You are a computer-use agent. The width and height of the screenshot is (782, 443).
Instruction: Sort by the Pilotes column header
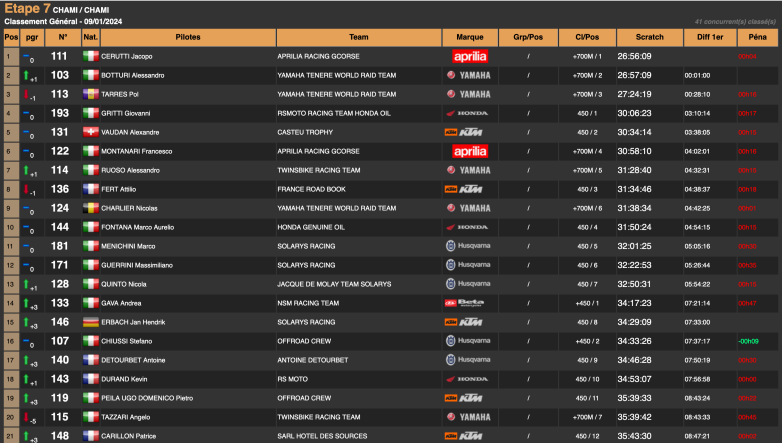[188, 36]
